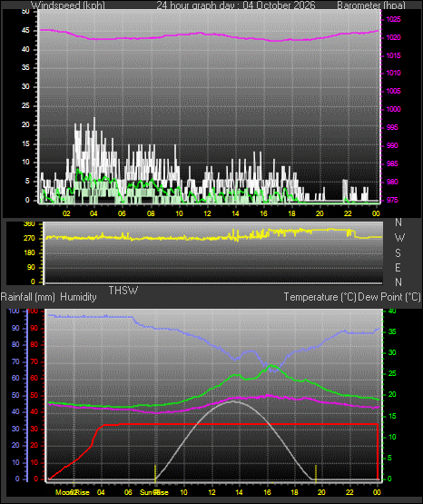Click compass letter E beside direction graph

[x=398, y=267]
